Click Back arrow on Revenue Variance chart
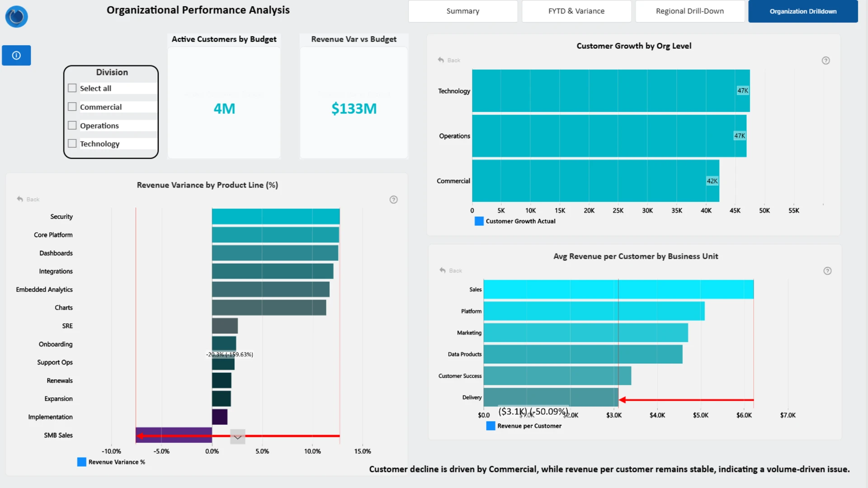868x488 pixels. (x=20, y=199)
